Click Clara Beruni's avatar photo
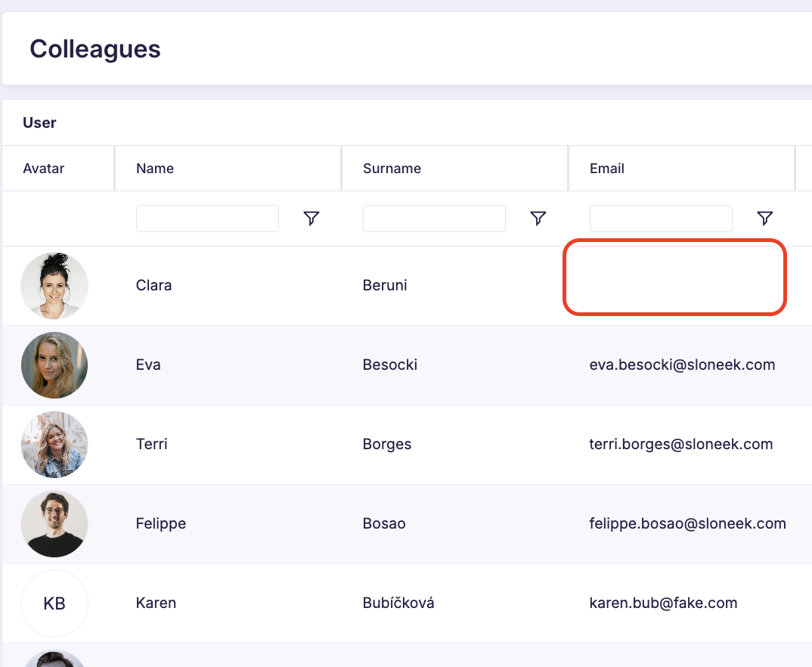Image resolution: width=812 pixels, height=667 pixels. pos(54,286)
